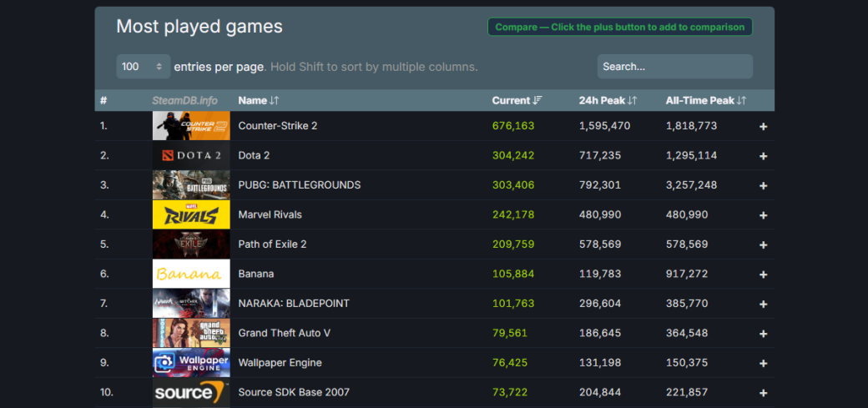Open Grand Theft Auto V thumbnail
This screenshot has height=408, width=868.
[191, 333]
